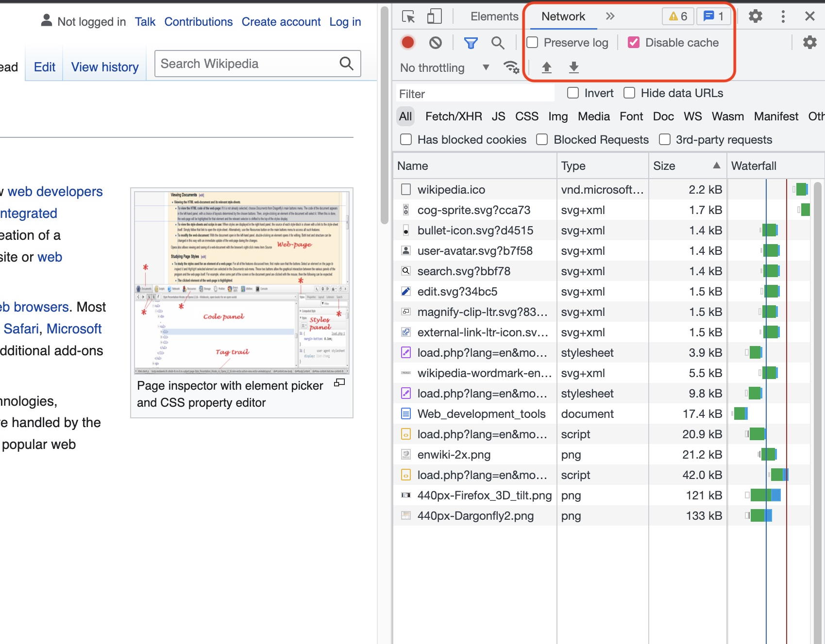This screenshot has width=825, height=644.
Task: Filter requests by Fetch/XHR
Action: [454, 116]
